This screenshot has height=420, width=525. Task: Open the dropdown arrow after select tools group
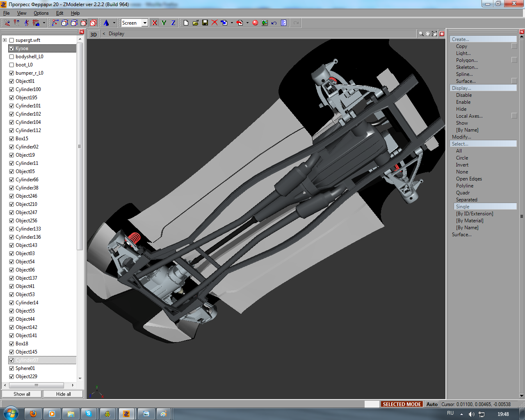tap(44, 23)
